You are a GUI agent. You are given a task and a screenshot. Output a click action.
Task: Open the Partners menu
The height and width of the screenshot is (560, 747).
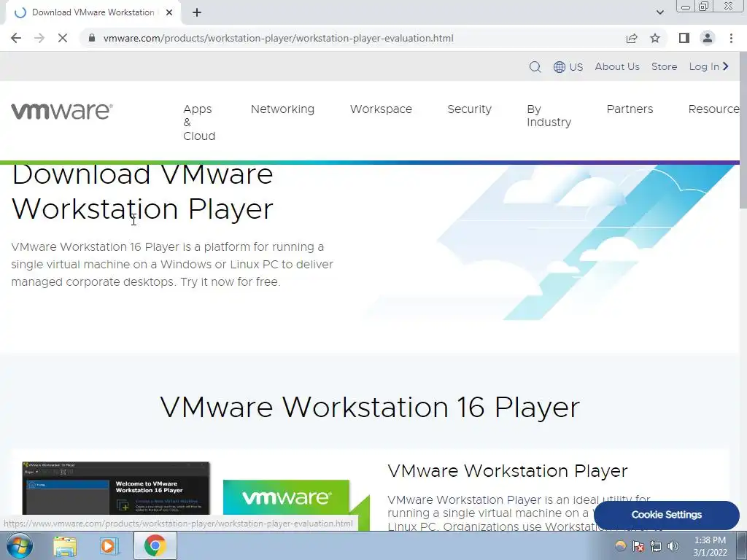(630, 109)
